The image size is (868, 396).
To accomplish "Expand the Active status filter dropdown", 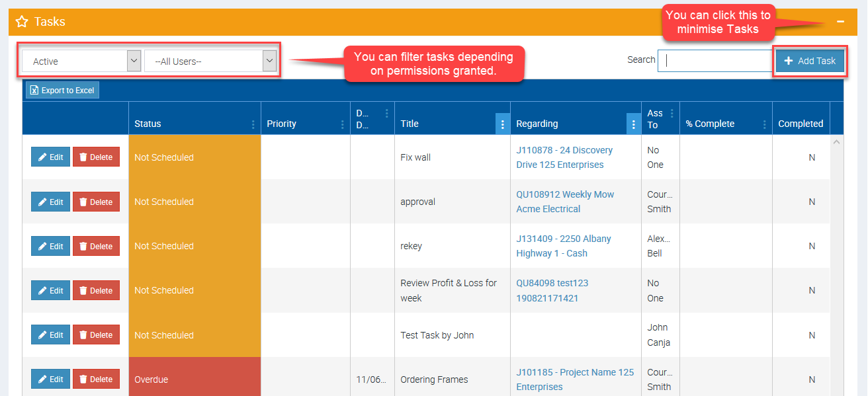I will [x=81, y=61].
